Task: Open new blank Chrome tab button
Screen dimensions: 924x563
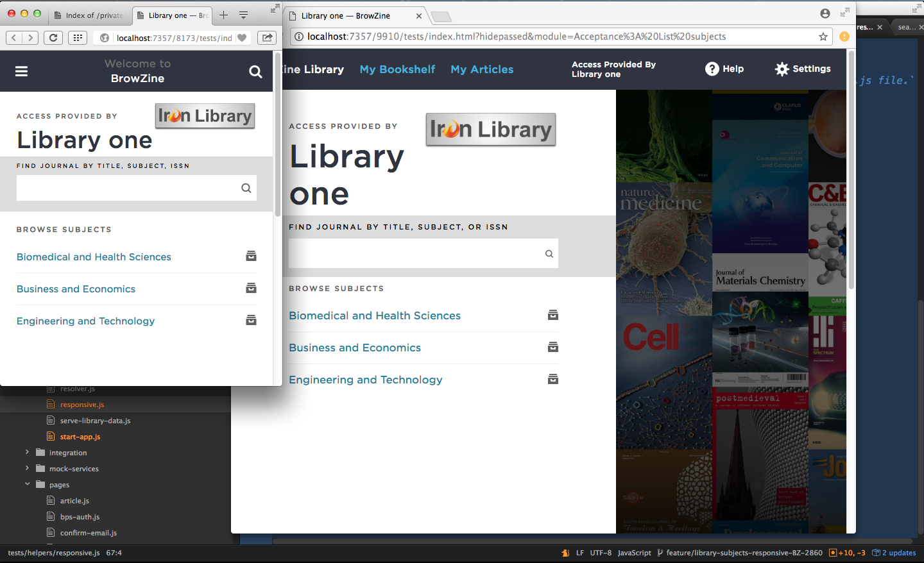Action: coord(441,17)
